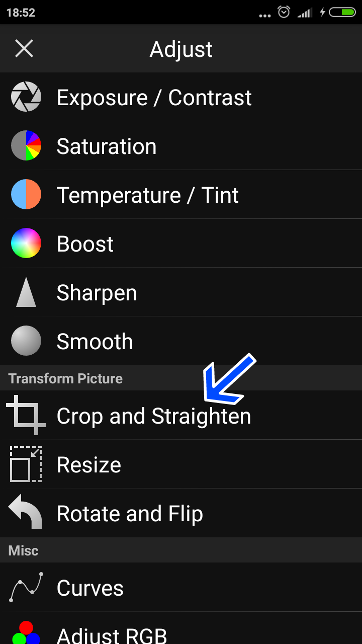
Task: Select the Saturation menu entry
Action: click(107, 146)
